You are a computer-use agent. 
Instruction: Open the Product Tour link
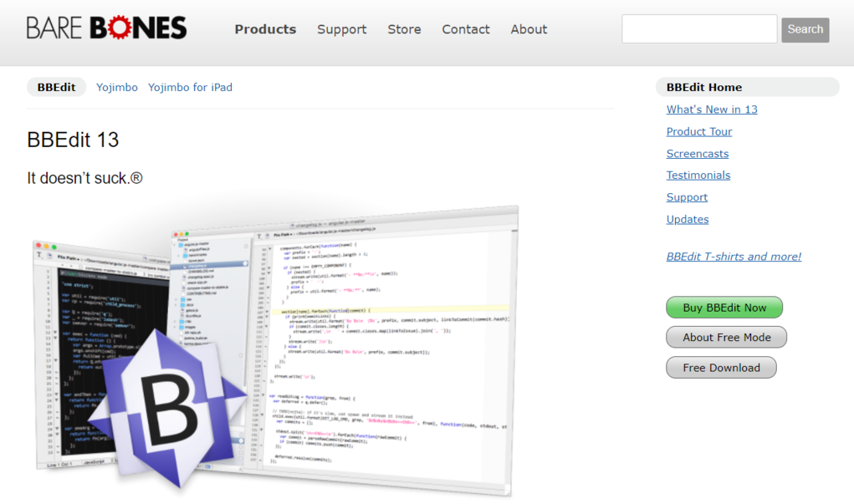pos(699,131)
